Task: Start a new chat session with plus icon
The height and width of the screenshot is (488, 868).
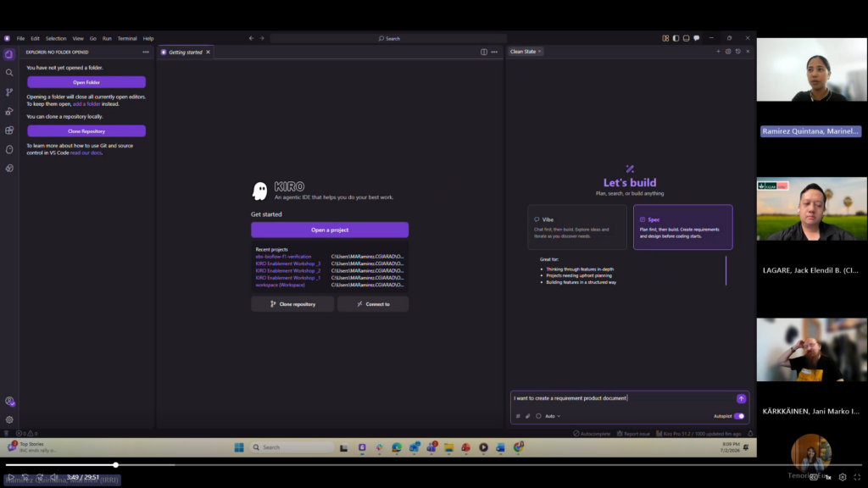Action: 718,52
